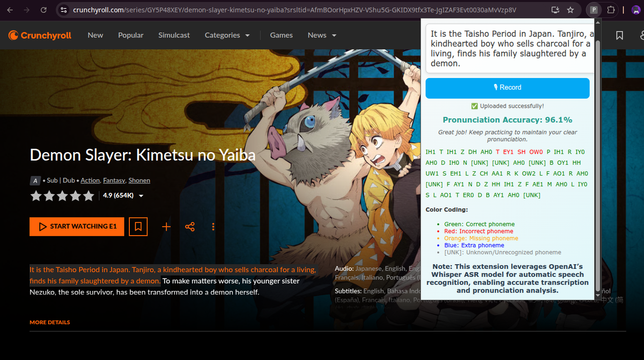Open the Action genre link
The width and height of the screenshot is (644, 360).
(x=90, y=180)
